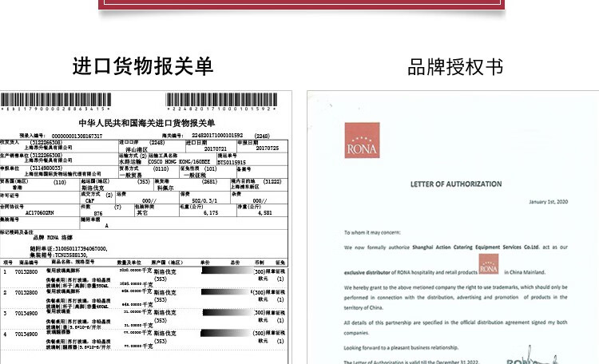
Task: Click item row 4 code 70134900
Action: 26,334
